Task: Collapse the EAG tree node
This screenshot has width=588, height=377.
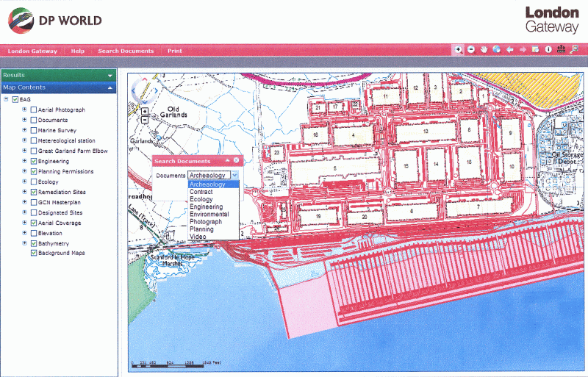Action: [x=6, y=99]
